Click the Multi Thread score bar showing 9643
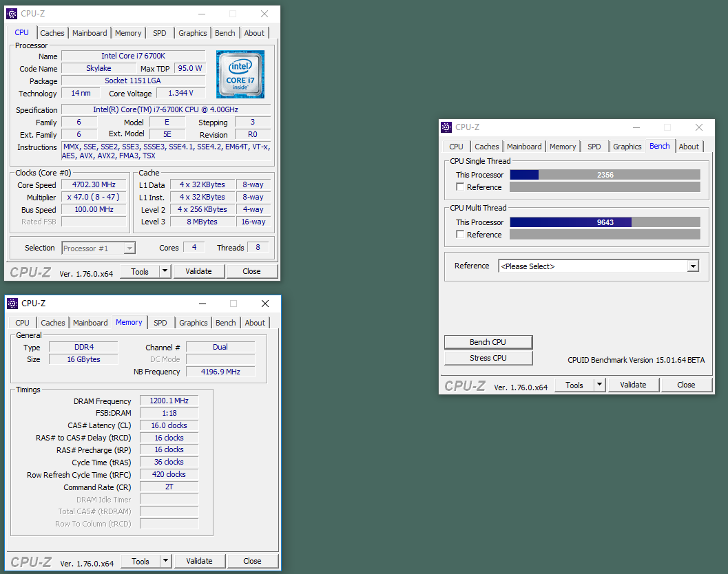The height and width of the screenshot is (574, 728). 605,222
